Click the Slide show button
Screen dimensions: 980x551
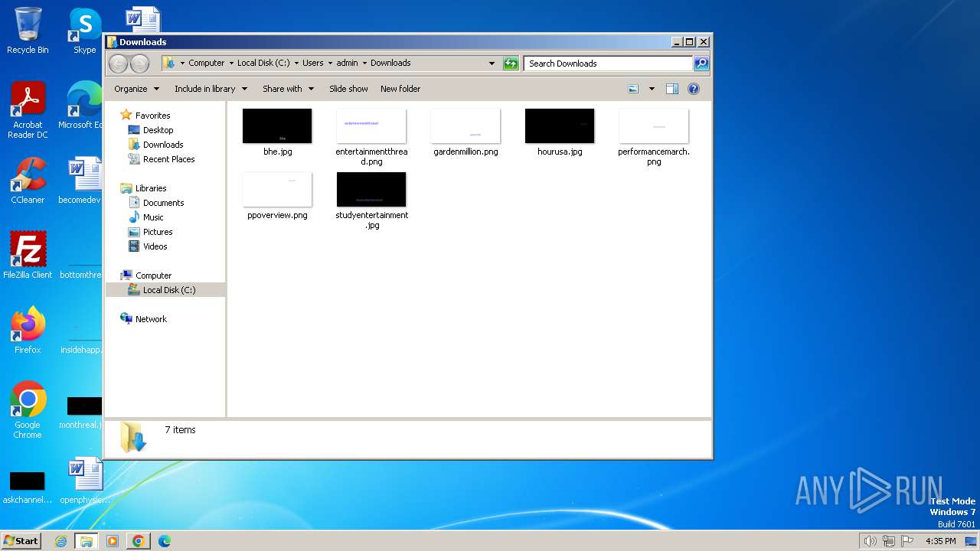(x=348, y=89)
